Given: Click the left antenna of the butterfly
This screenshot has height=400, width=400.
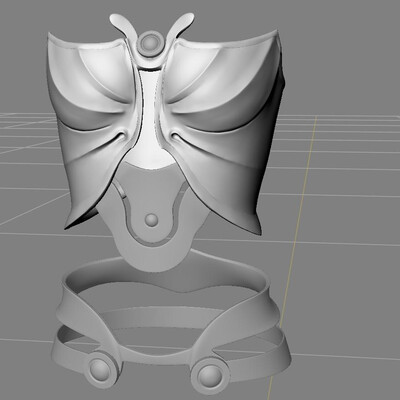Looking at the screenshot, I should [122, 24].
